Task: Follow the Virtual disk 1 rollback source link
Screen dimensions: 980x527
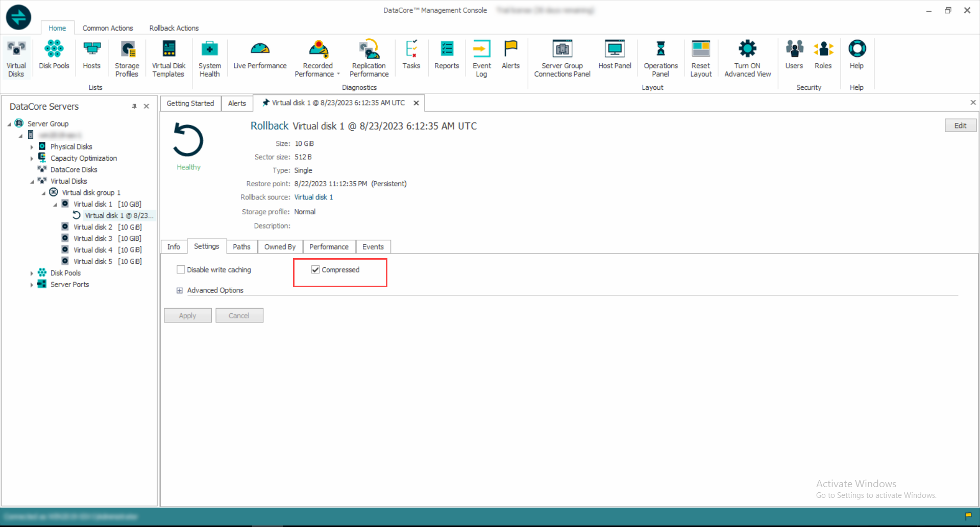Action: (x=313, y=197)
